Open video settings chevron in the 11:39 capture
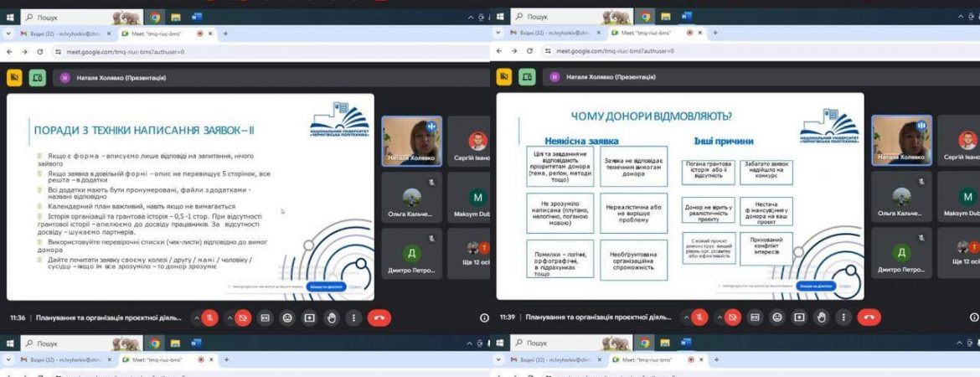This screenshot has height=377, width=980. (x=719, y=318)
